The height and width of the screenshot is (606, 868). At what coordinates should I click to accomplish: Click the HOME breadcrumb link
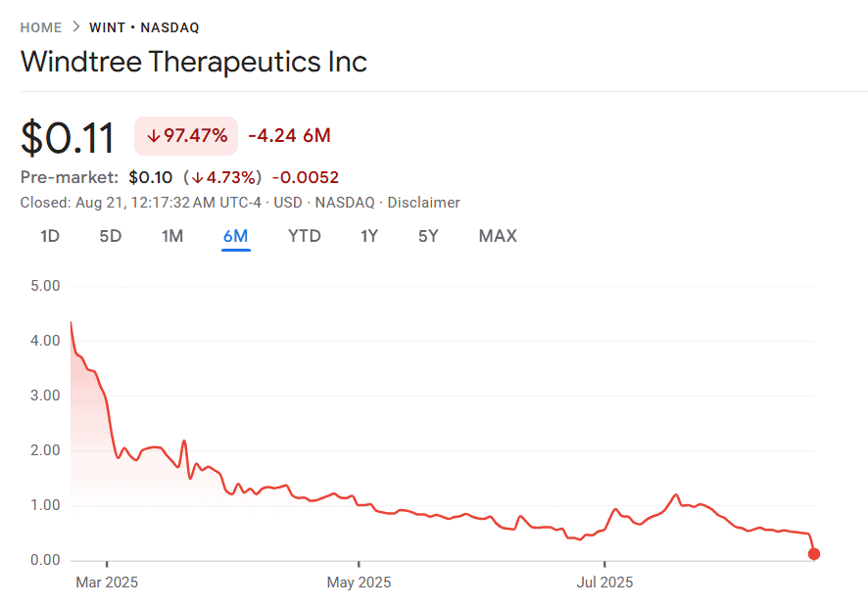pos(40,27)
